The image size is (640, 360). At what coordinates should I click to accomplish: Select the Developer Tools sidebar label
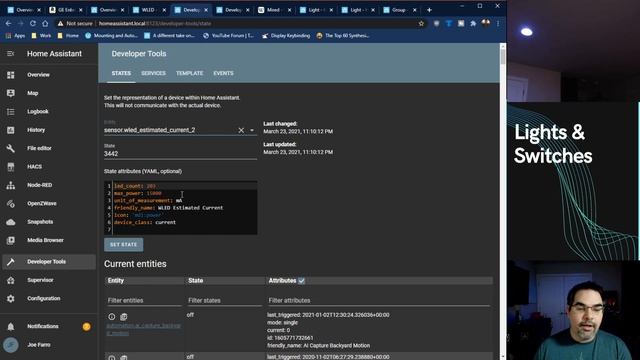pyautogui.click(x=47, y=262)
